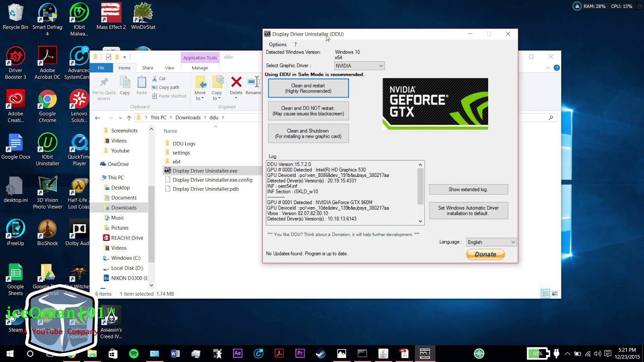Open Spotify from the taskbar
This screenshot has width=644, height=362.
[x=134, y=353]
